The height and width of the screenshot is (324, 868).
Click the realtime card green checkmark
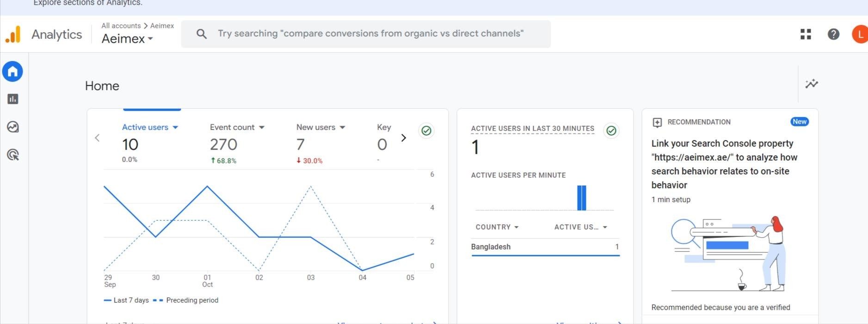(611, 131)
